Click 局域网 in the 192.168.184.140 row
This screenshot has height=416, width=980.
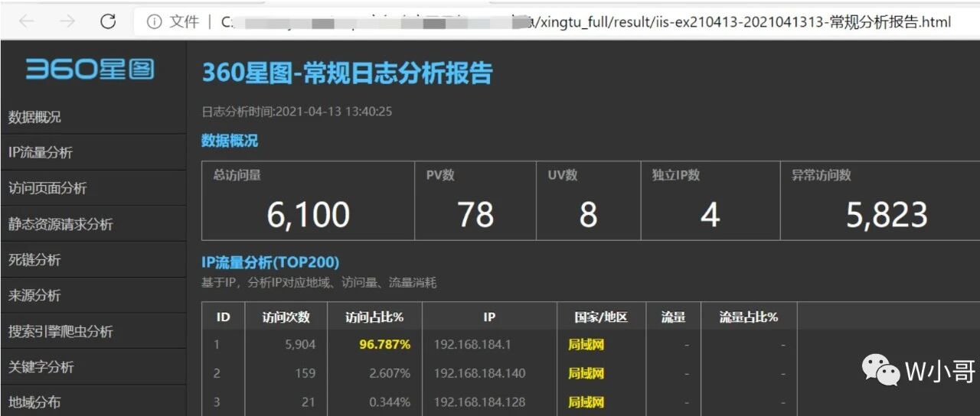586,373
